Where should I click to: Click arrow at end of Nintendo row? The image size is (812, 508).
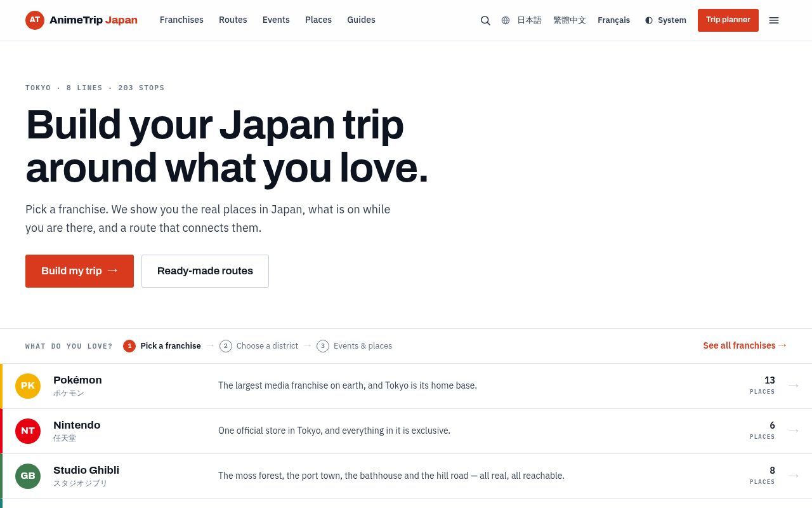click(794, 431)
